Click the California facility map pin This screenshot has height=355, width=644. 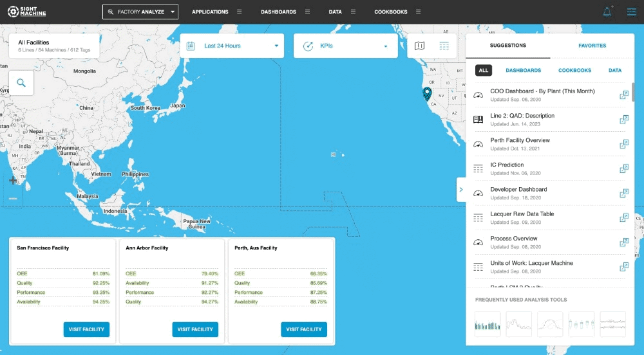(x=426, y=95)
